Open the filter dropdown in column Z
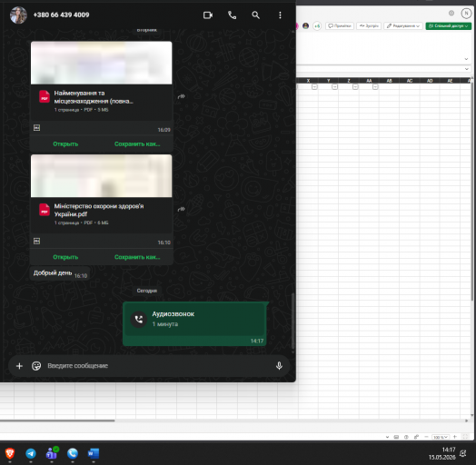This screenshot has height=465, width=476. pos(355,87)
